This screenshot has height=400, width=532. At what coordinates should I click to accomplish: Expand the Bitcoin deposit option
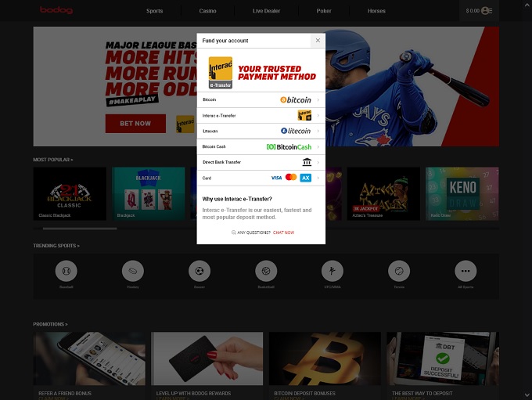coord(261,100)
